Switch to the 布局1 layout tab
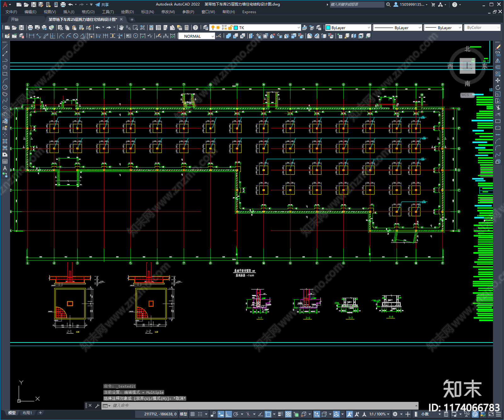The image size is (504, 420). coord(27,413)
